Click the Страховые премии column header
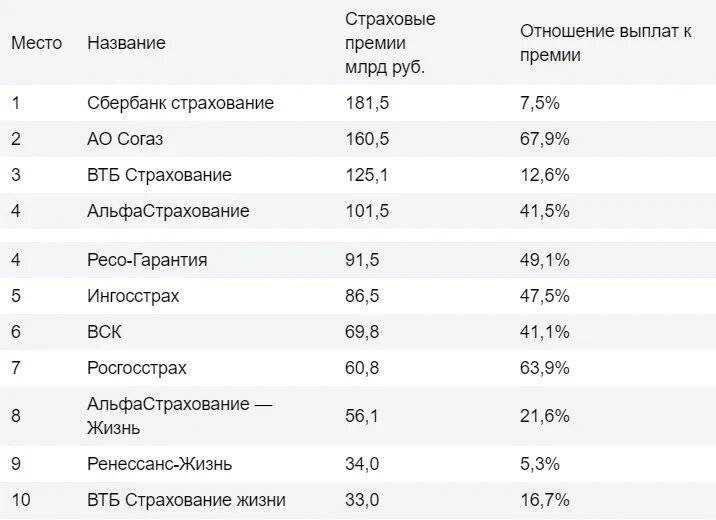The height and width of the screenshot is (520, 716). pos(390,43)
